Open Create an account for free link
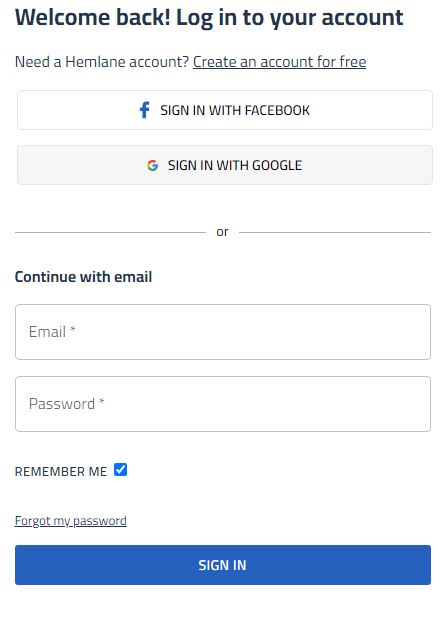 coord(279,62)
